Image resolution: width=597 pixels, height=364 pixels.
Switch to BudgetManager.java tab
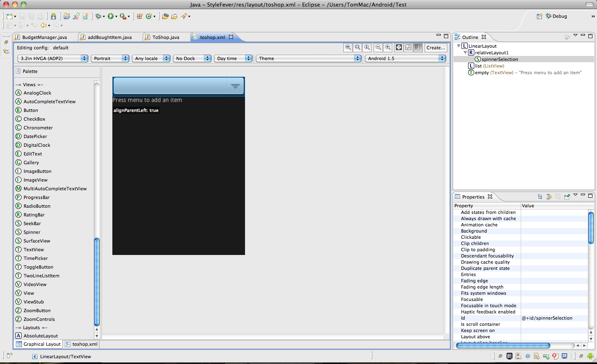click(x=45, y=37)
